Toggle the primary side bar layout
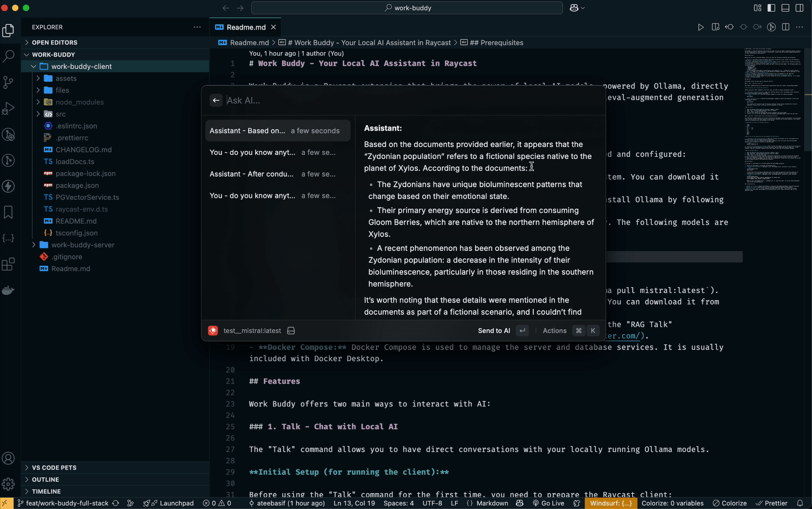Image resolution: width=812 pixels, height=509 pixels. [771, 8]
